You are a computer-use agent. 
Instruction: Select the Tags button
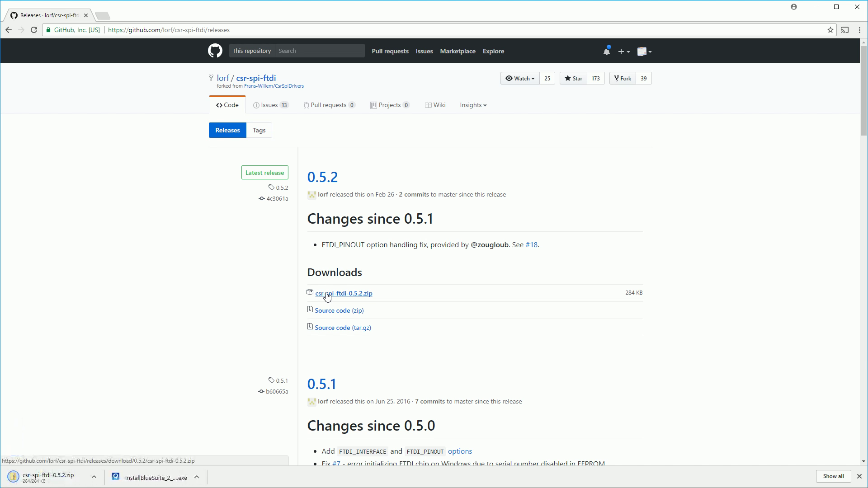[259, 130]
